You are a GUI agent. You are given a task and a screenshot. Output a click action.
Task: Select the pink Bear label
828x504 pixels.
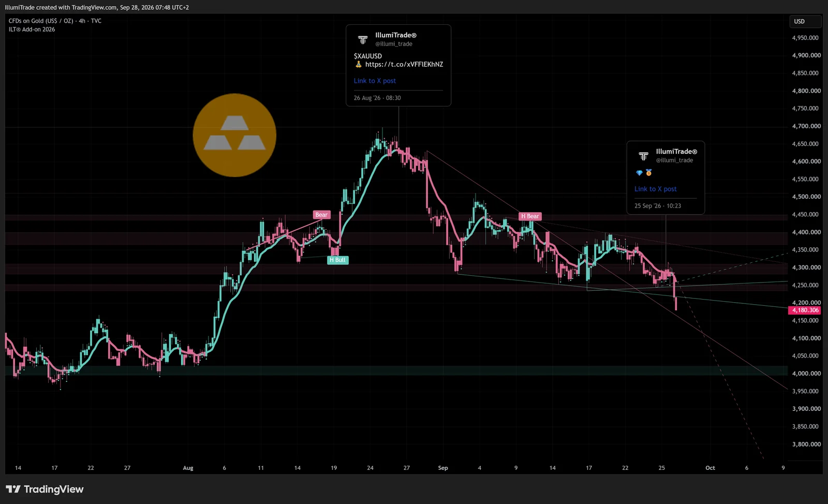[x=321, y=215]
